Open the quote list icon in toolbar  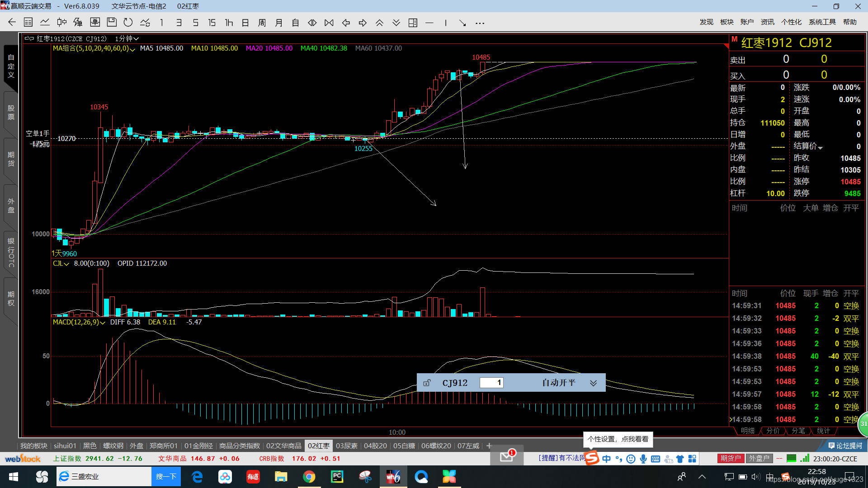coord(28,22)
